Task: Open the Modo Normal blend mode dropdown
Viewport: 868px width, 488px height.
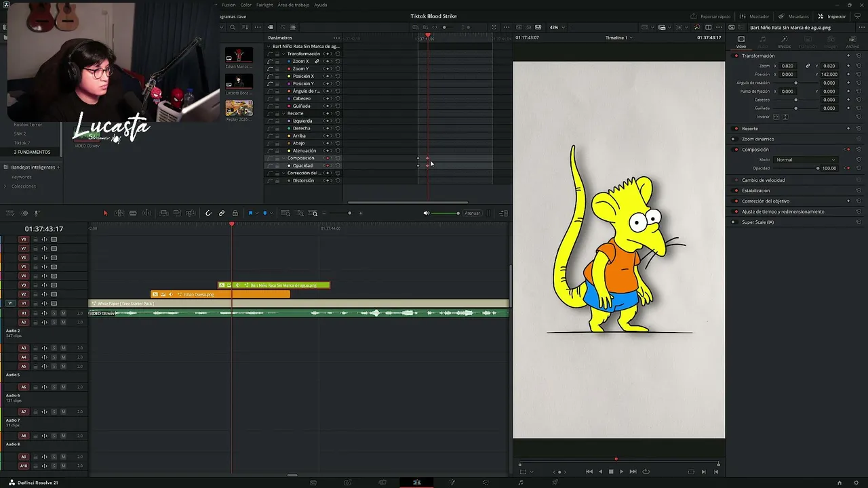Action: [x=806, y=160]
